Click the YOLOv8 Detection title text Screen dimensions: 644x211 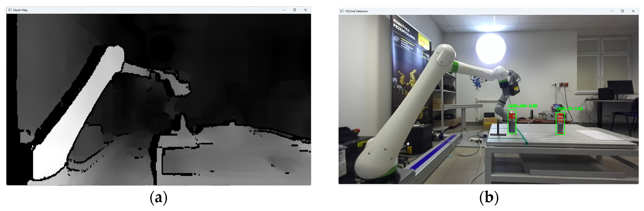pyautogui.click(x=357, y=11)
